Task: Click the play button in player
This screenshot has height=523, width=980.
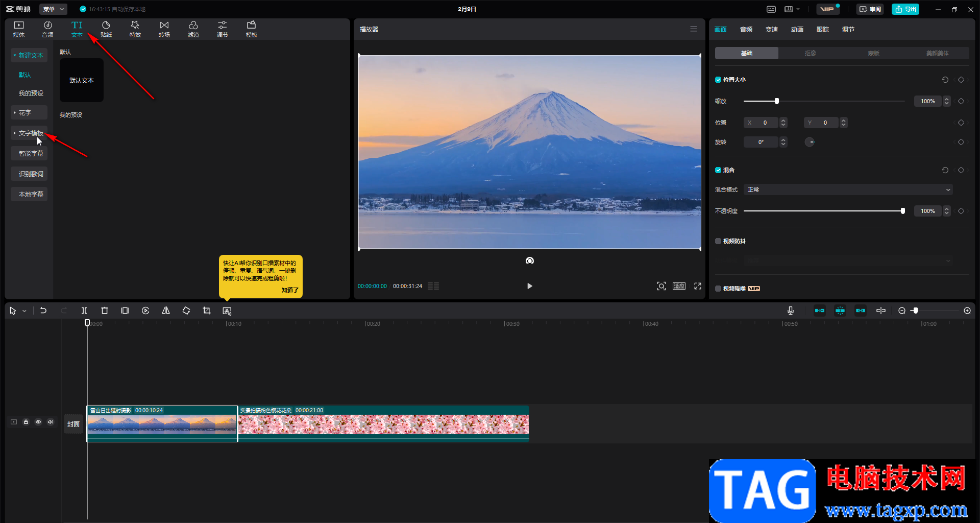Action: 529,286
